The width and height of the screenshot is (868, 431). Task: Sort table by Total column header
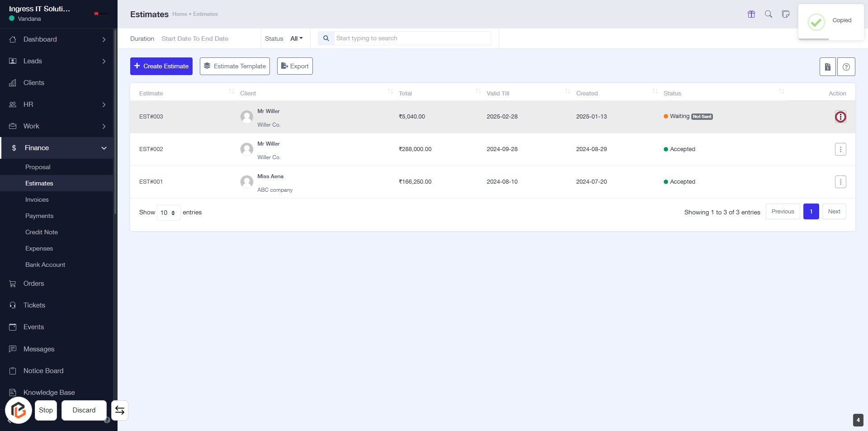click(x=406, y=93)
